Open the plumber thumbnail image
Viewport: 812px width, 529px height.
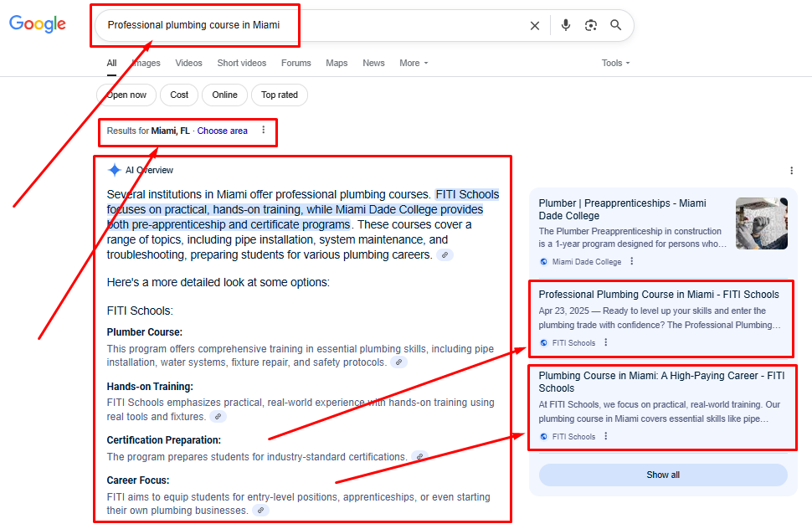[x=762, y=223]
